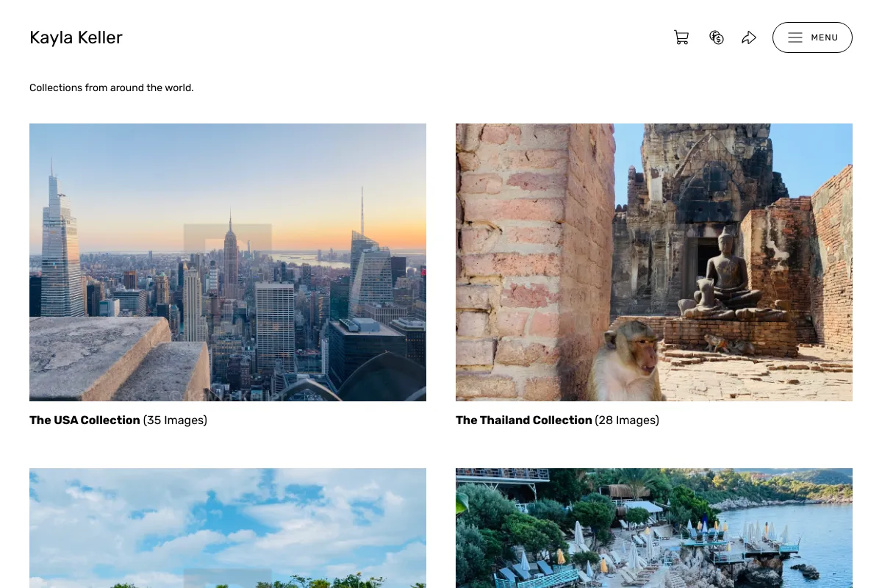The height and width of the screenshot is (588, 882).
Task: Open the MENU text label
Action: (x=825, y=37)
